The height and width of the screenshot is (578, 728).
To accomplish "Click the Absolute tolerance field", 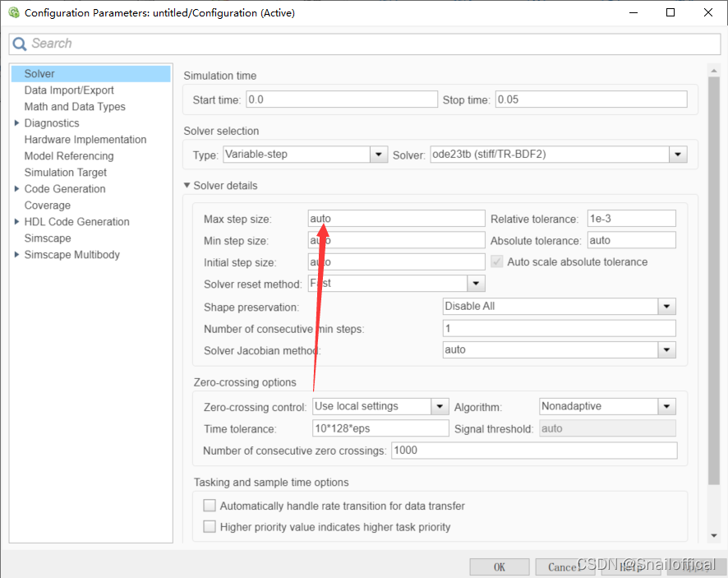I will pyautogui.click(x=631, y=240).
